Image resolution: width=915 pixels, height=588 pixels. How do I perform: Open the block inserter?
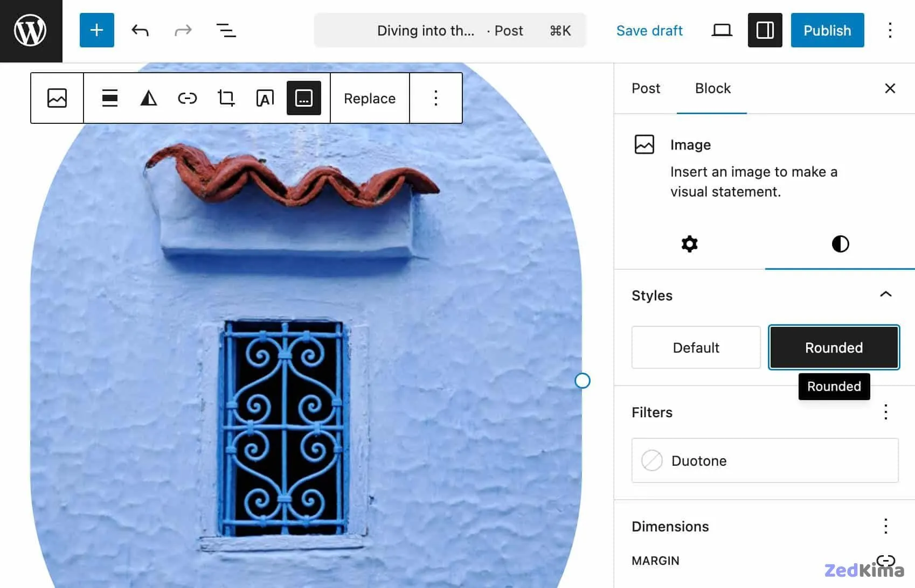coord(96,30)
